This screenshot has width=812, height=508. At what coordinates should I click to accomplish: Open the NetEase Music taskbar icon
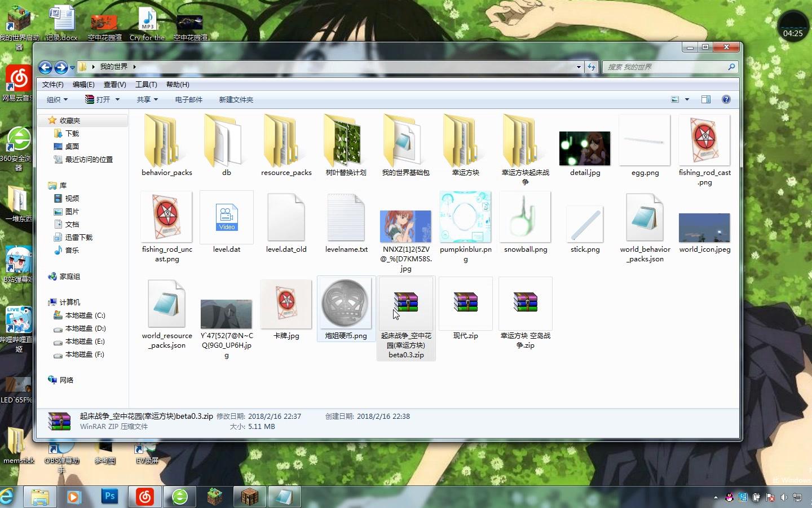pyautogui.click(x=145, y=497)
